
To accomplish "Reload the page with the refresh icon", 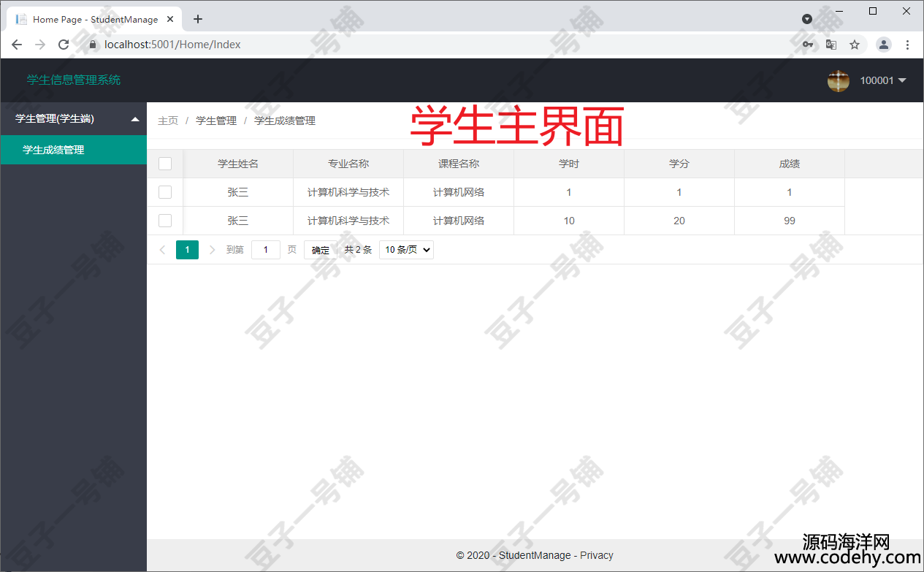I will pyautogui.click(x=64, y=45).
